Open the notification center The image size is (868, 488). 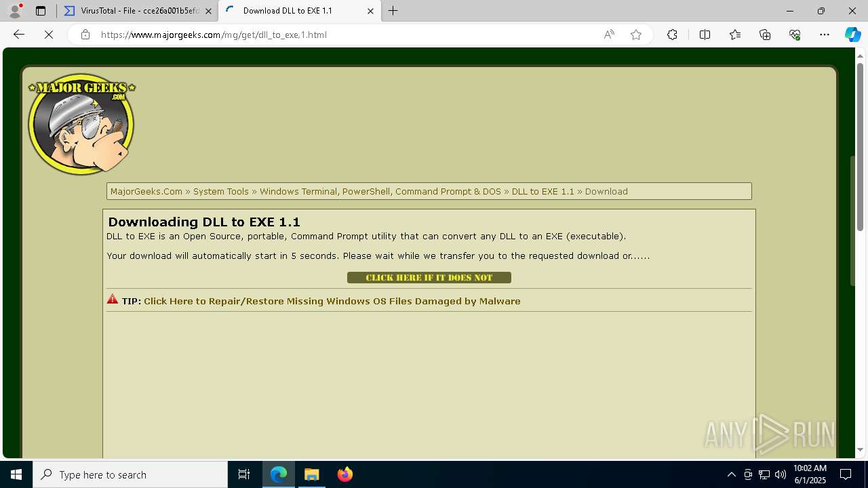(x=846, y=474)
